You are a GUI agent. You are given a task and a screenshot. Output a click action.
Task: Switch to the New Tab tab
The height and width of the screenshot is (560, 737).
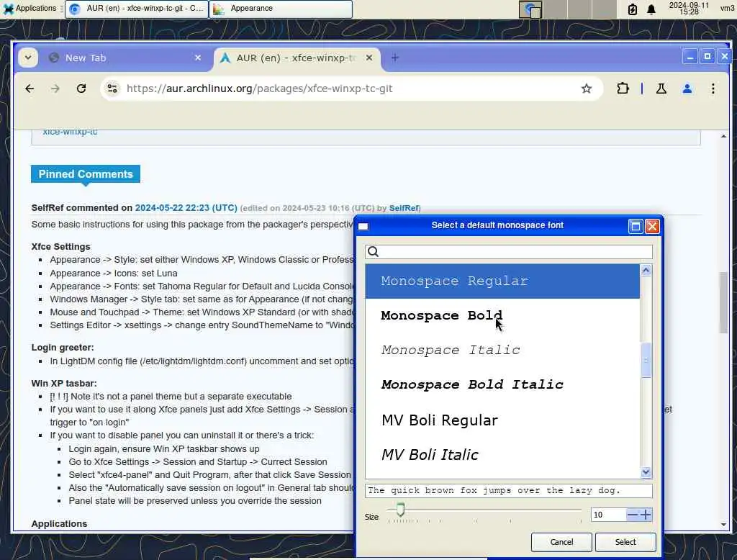coord(125,58)
